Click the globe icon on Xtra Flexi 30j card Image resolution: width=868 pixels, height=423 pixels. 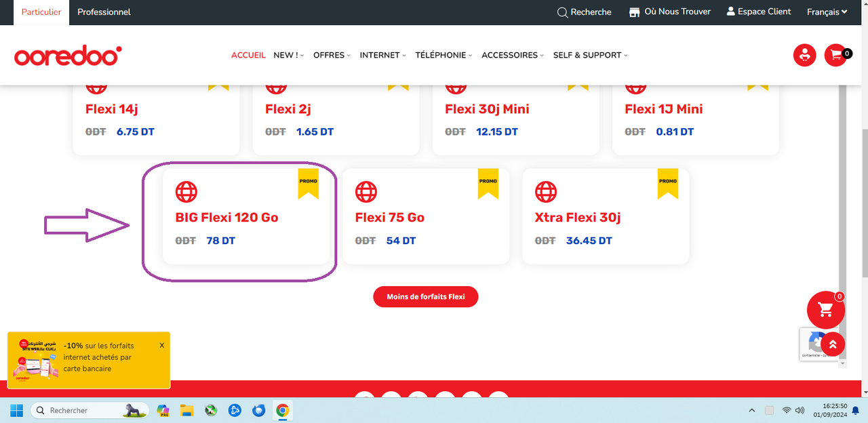(x=546, y=192)
